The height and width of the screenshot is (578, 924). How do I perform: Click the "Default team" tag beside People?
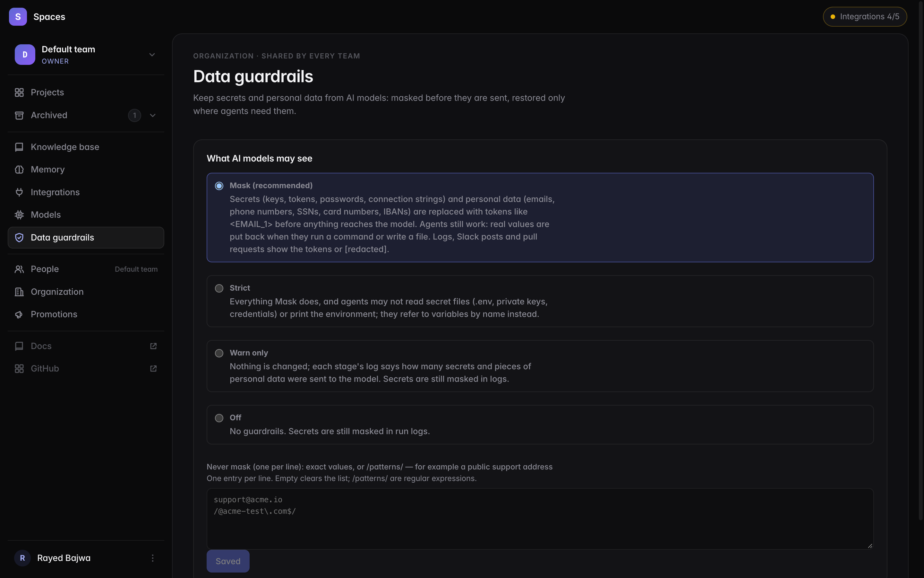pos(136,269)
